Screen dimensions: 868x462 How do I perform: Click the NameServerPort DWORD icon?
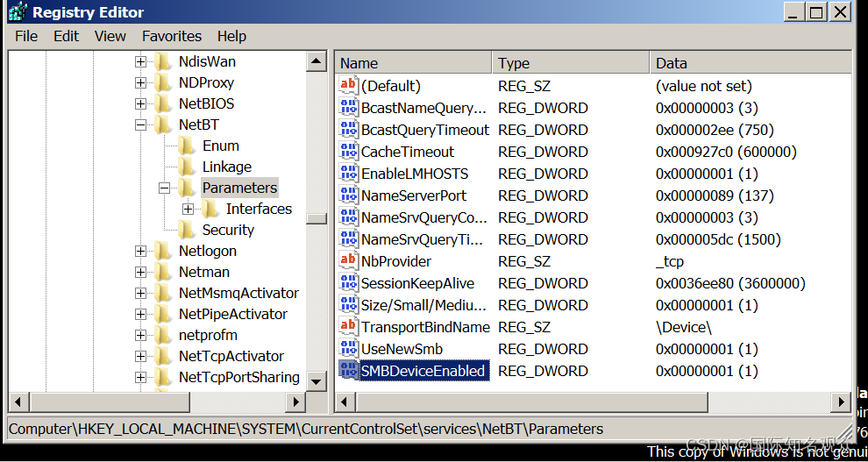pos(348,195)
